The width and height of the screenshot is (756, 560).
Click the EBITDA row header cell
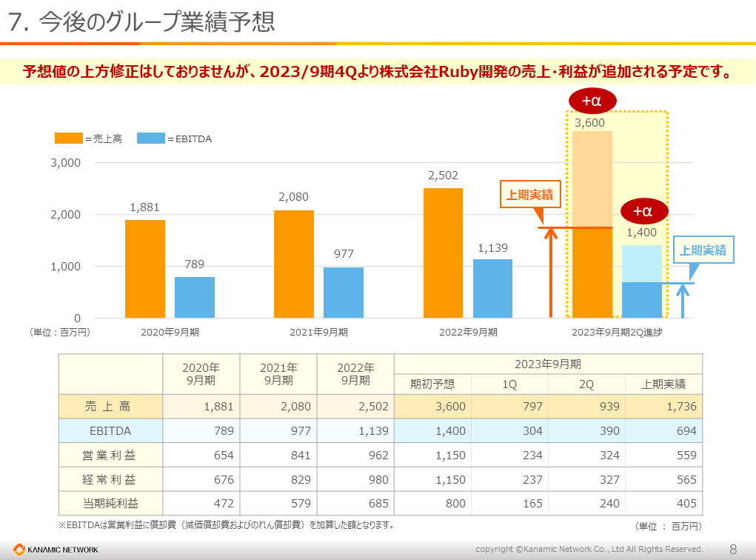pos(111,430)
